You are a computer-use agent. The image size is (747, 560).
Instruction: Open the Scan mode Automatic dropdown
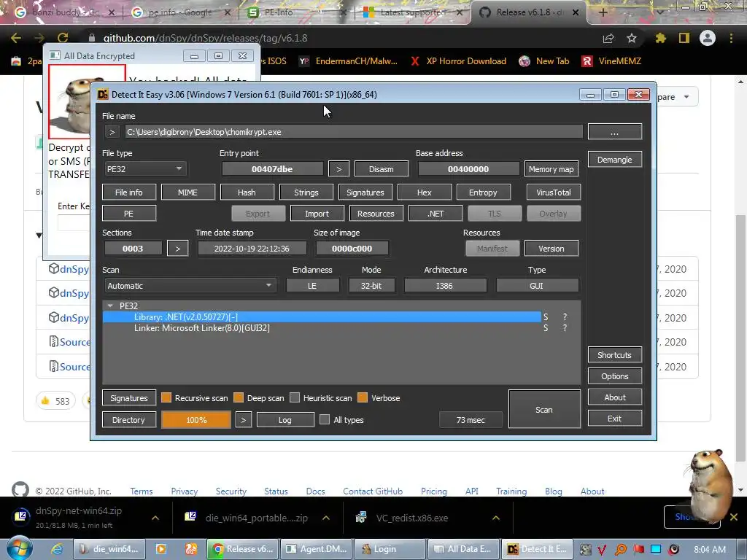[190, 286]
